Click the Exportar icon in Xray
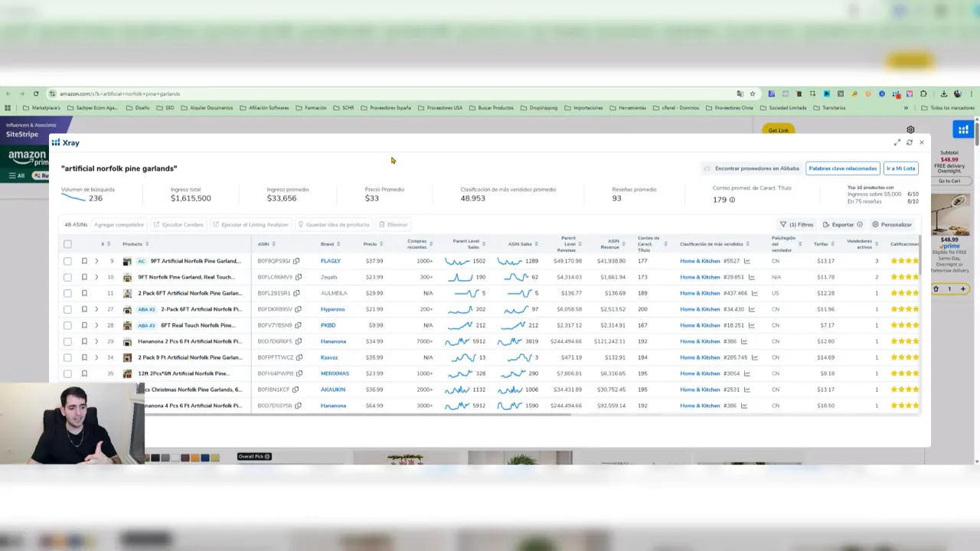The width and height of the screenshot is (980, 551). (x=827, y=224)
